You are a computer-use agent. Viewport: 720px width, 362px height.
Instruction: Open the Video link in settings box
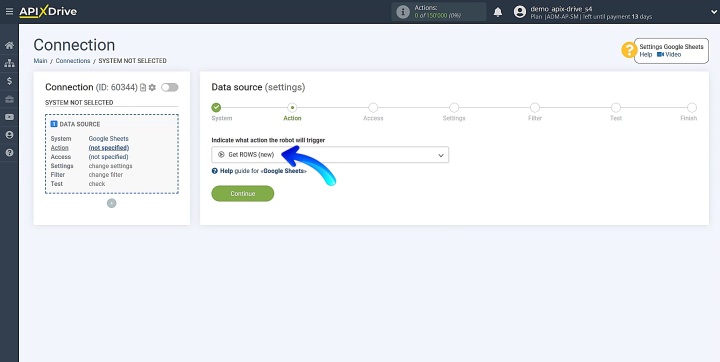(669, 54)
